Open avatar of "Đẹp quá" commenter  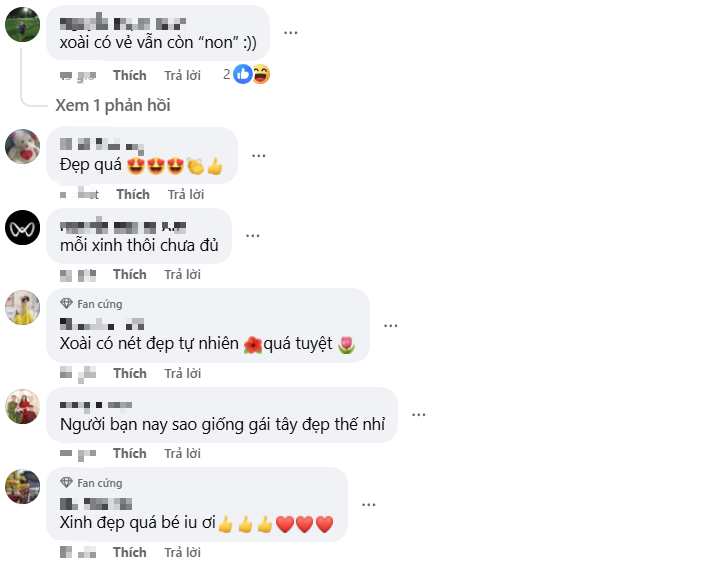pyautogui.click(x=23, y=147)
